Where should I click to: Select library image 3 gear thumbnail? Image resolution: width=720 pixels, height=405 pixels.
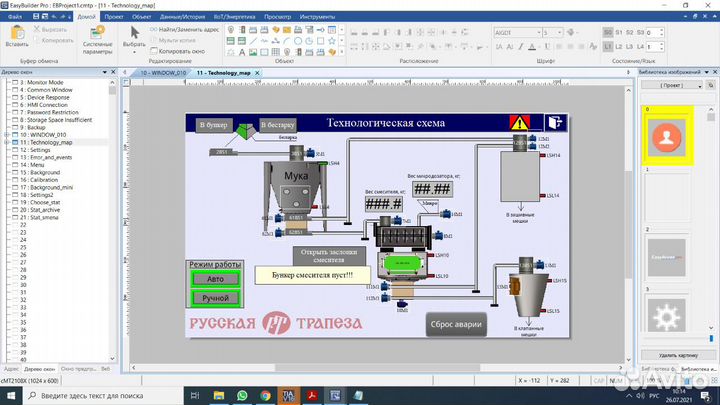tap(667, 316)
